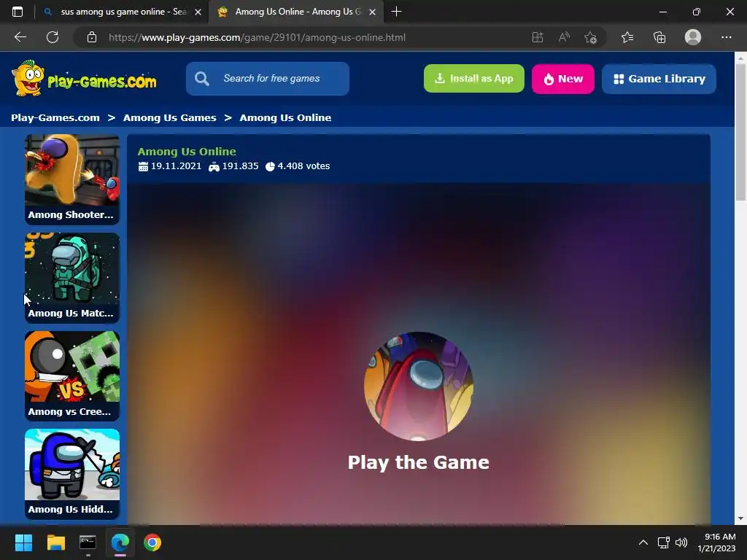Open the New games button
The height and width of the screenshot is (560, 747).
563,79
